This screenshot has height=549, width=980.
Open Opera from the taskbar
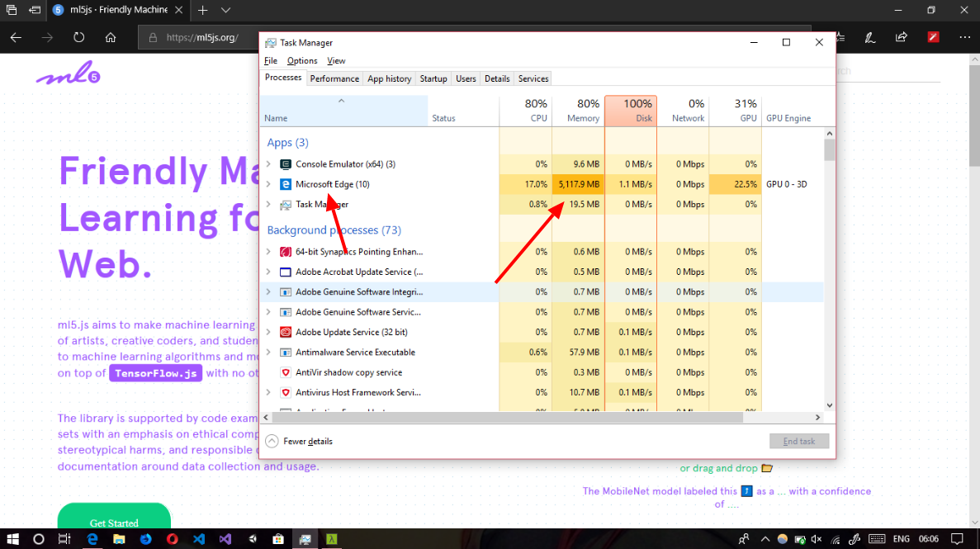[172, 539]
